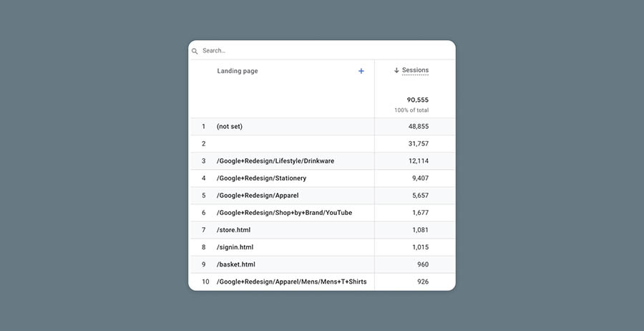Image resolution: width=644 pixels, height=331 pixels.
Task: Select the Mens+T+Shirts landing page row
Action: pyautogui.click(x=291, y=282)
